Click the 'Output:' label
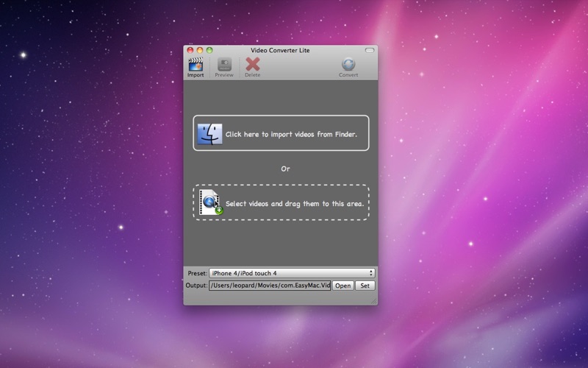Image resolution: width=588 pixels, height=368 pixels. [x=196, y=286]
